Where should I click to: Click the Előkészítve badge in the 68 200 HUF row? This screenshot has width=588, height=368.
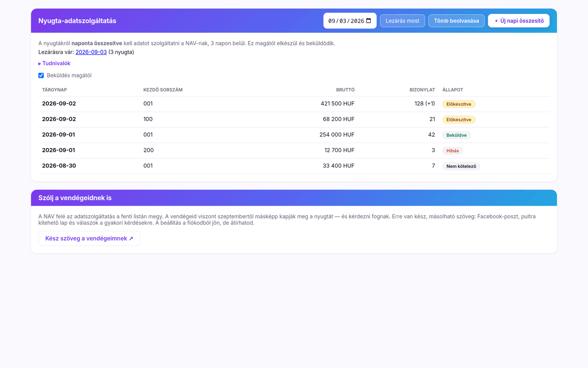click(x=459, y=119)
